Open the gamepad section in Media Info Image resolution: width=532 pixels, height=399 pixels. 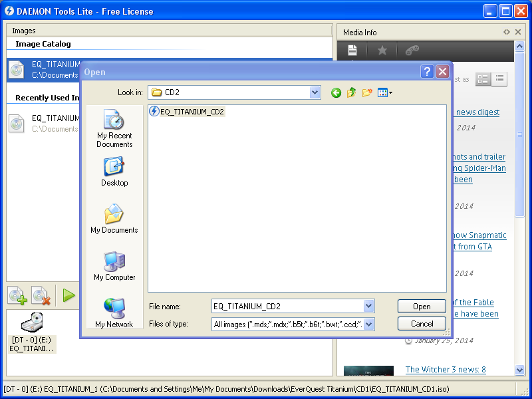(412, 51)
